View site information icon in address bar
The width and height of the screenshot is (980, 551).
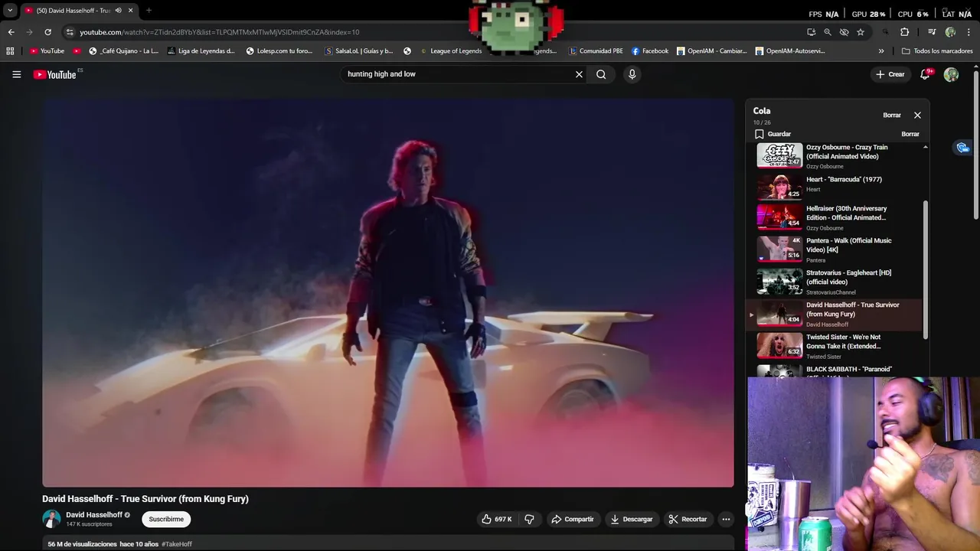(x=70, y=32)
